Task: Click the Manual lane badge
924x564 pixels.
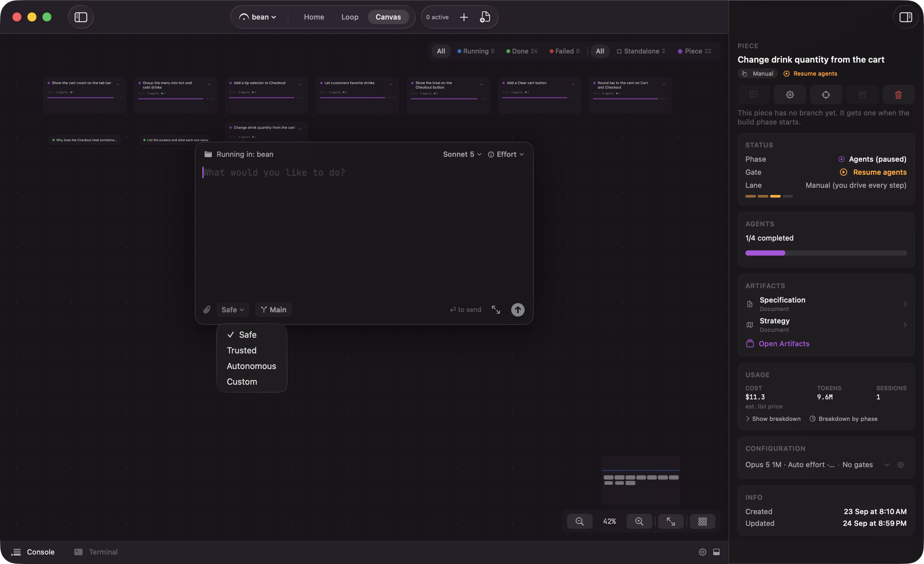Action: coord(758,74)
